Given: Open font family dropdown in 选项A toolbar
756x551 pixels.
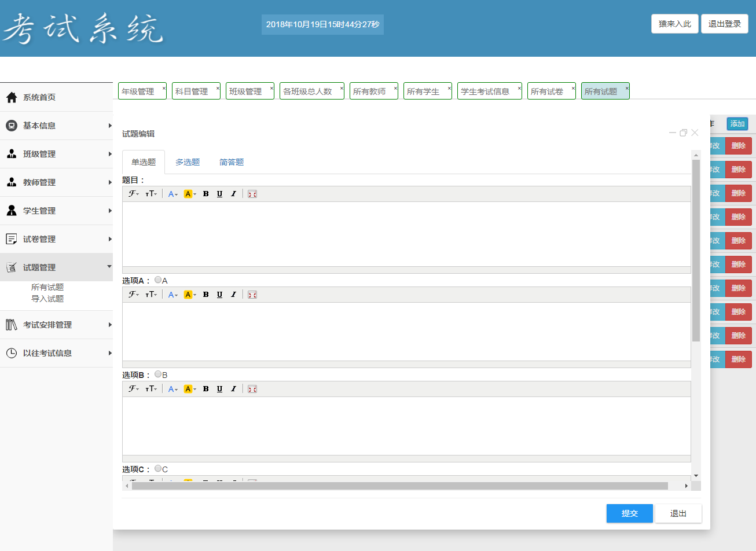Looking at the screenshot, I should 134,295.
